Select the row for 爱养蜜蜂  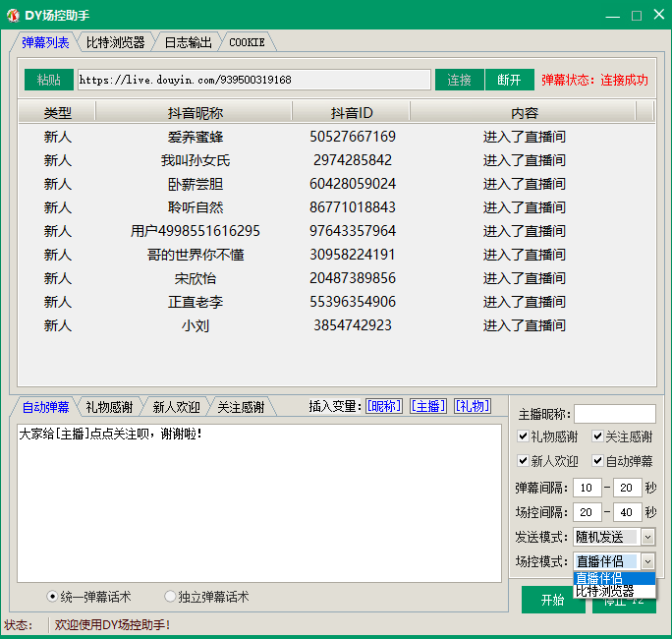tap(336, 137)
